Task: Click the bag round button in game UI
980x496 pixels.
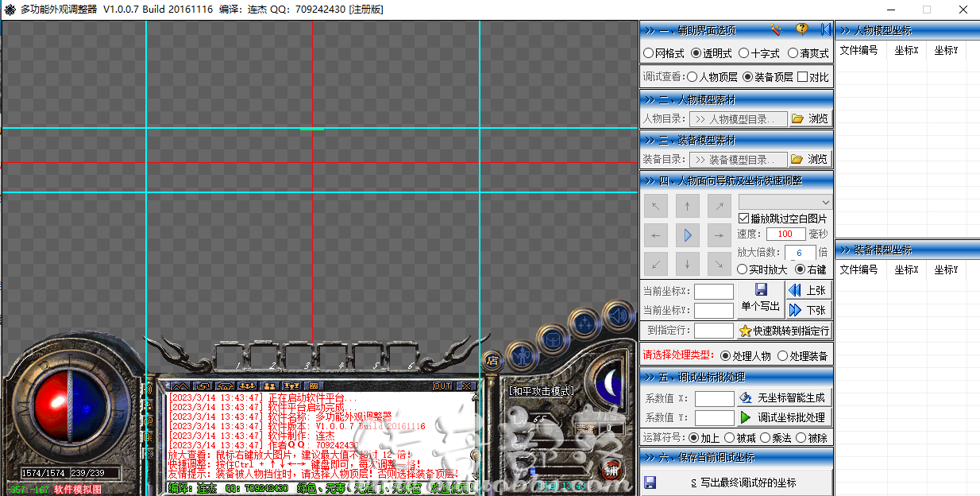Action: pyautogui.click(x=552, y=340)
